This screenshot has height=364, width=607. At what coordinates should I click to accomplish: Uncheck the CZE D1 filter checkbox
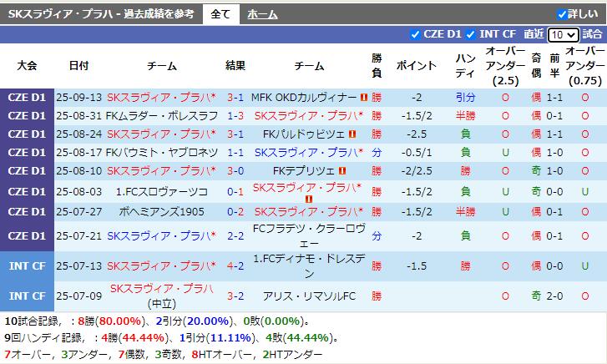(x=415, y=34)
